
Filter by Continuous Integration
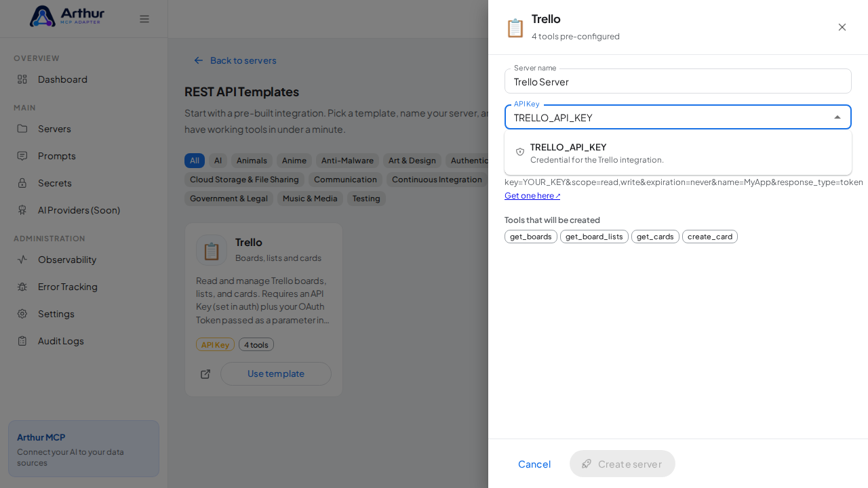(x=437, y=180)
